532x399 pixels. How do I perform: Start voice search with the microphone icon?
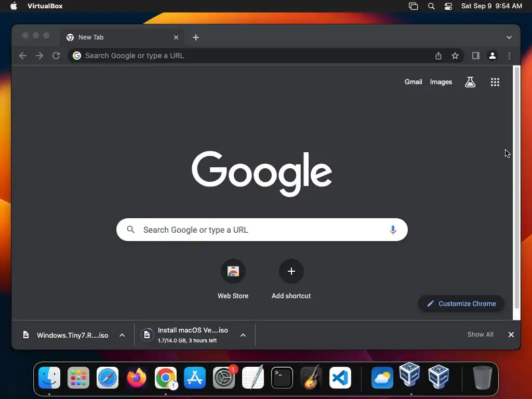tap(393, 230)
